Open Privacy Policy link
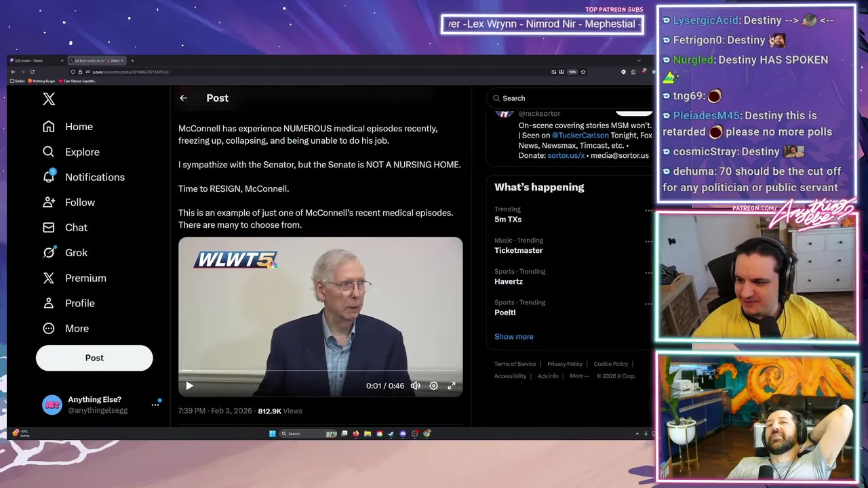Image resolution: width=868 pixels, height=488 pixels. [565, 364]
